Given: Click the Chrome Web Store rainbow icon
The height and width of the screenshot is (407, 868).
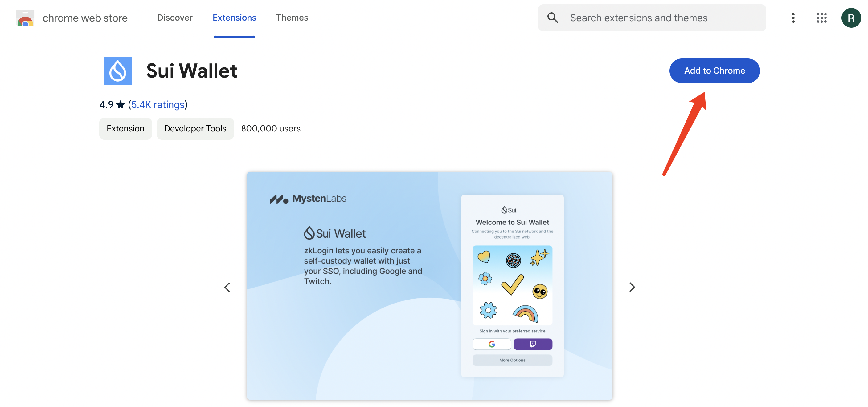Looking at the screenshot, I should (x=25, y=18).
